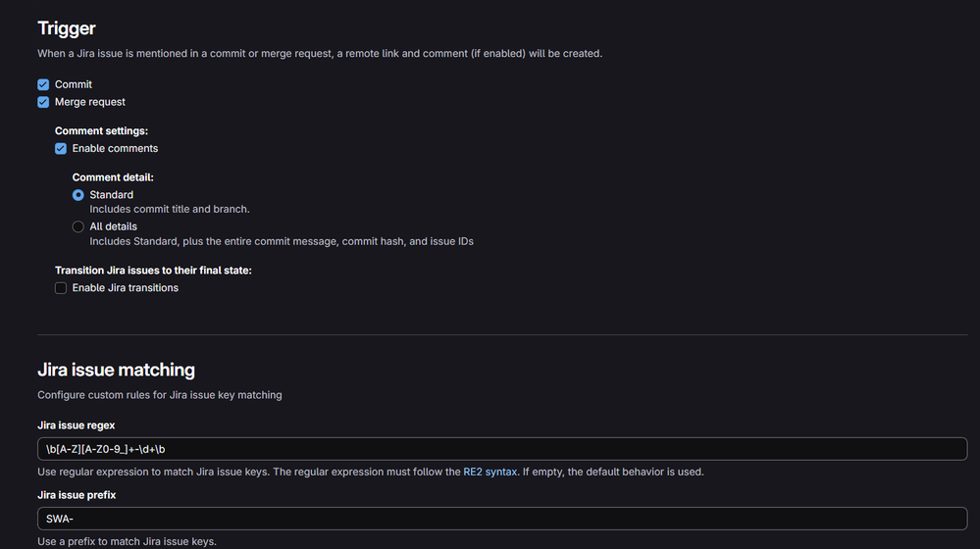Image resolution: width=980 pixels, height=549 pixels.
Task: Uncheck the Commit trigger checkbox
Action: pyautogui.click(x=43, y=84)
